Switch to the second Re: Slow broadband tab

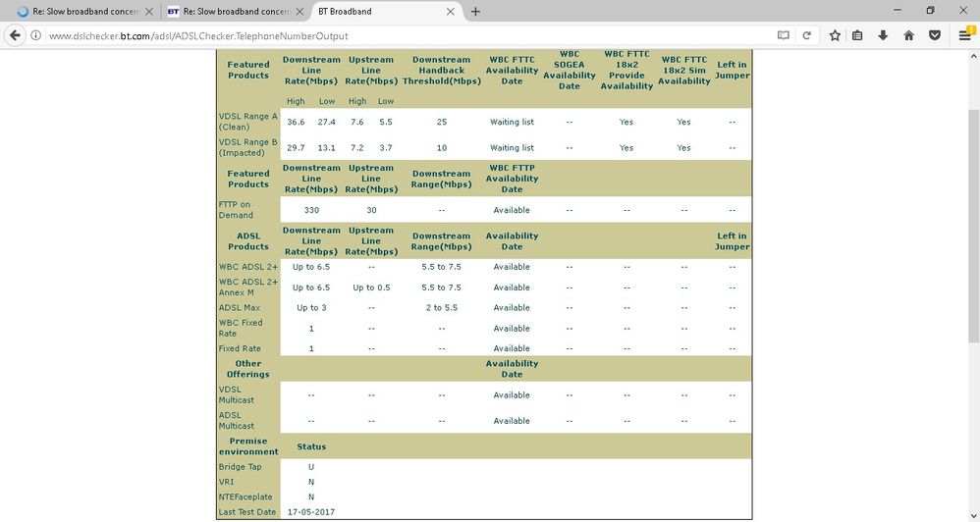(x=236, y=11)
